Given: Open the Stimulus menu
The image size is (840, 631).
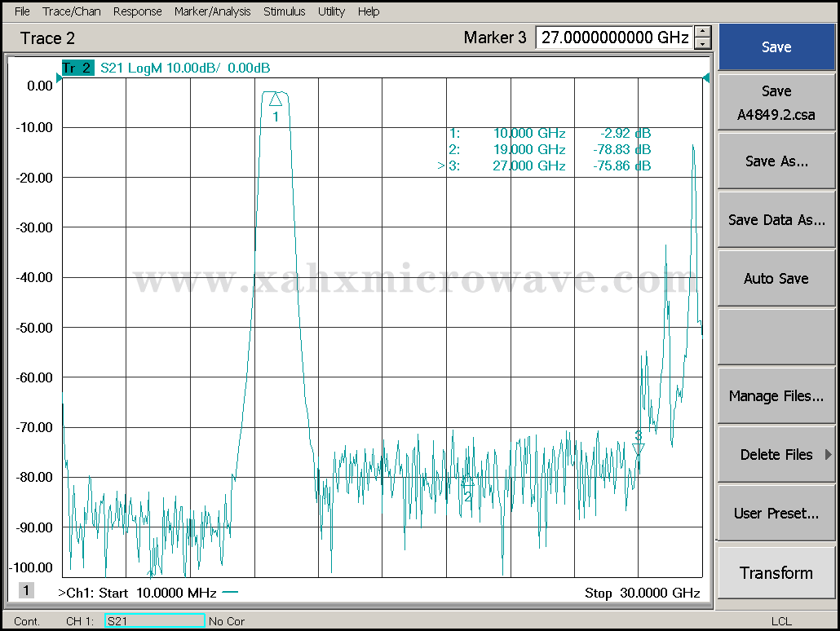Looking at the screenshot, I should point(284,11).
